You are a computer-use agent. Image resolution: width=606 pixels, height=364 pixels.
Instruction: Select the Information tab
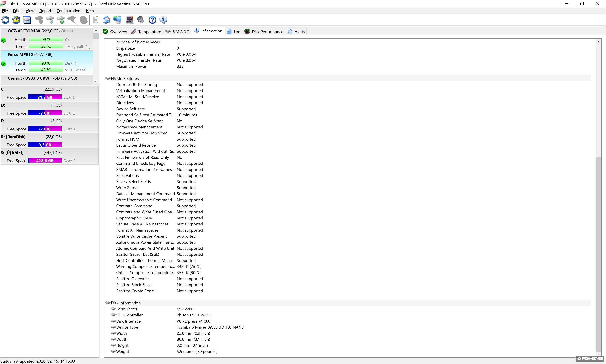pos(208,31)
